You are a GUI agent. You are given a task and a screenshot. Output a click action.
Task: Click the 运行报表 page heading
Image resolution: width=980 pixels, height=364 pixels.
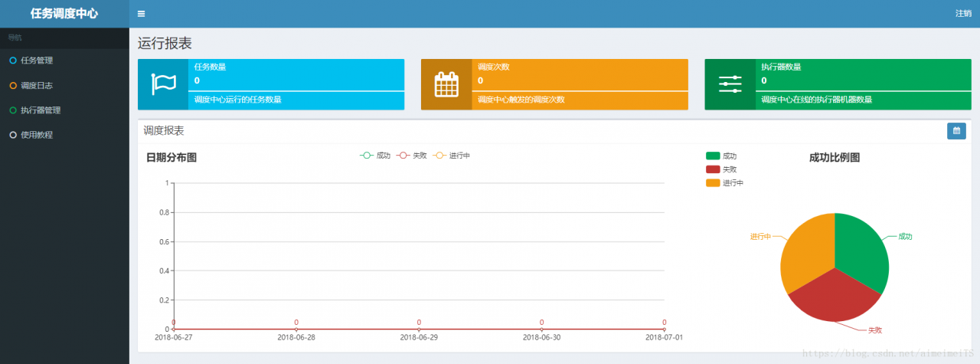(165, 44)
